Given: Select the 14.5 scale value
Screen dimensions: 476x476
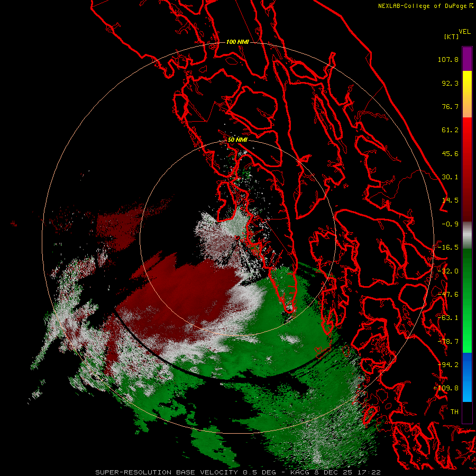Looking at the screenshot, I should [x=450, y=200].
